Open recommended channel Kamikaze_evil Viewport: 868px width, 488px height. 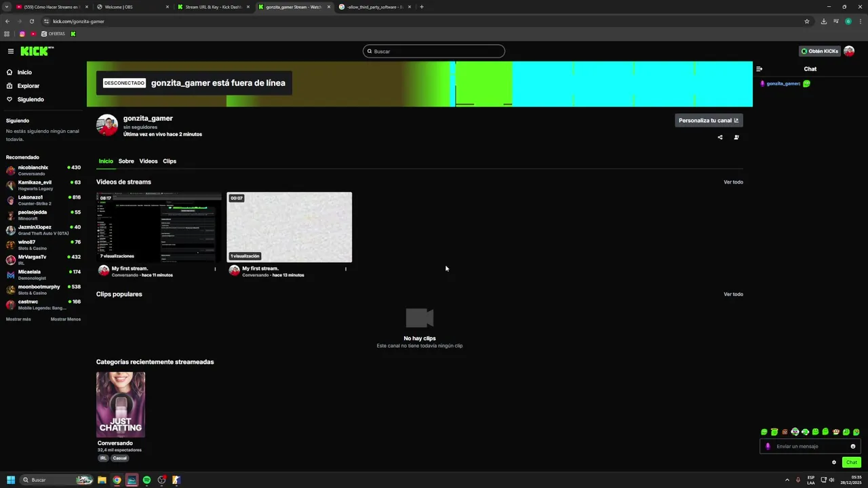pos(43,185)
